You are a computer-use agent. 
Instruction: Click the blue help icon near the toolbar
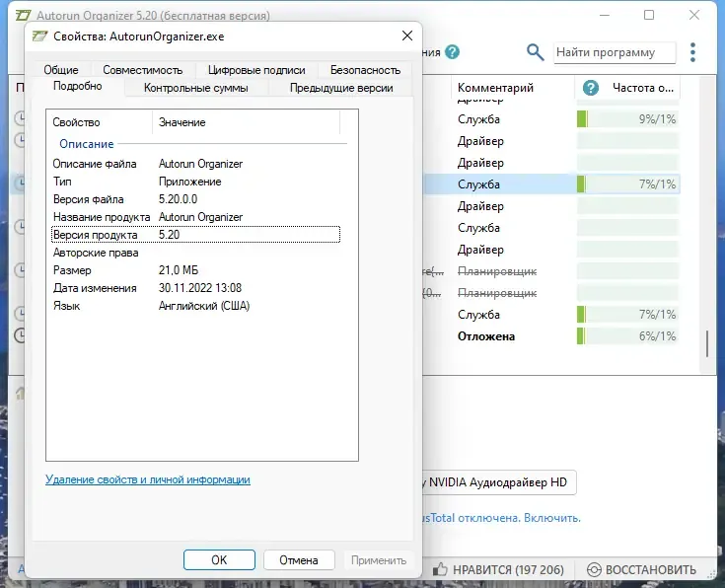[x=452, y=52]
